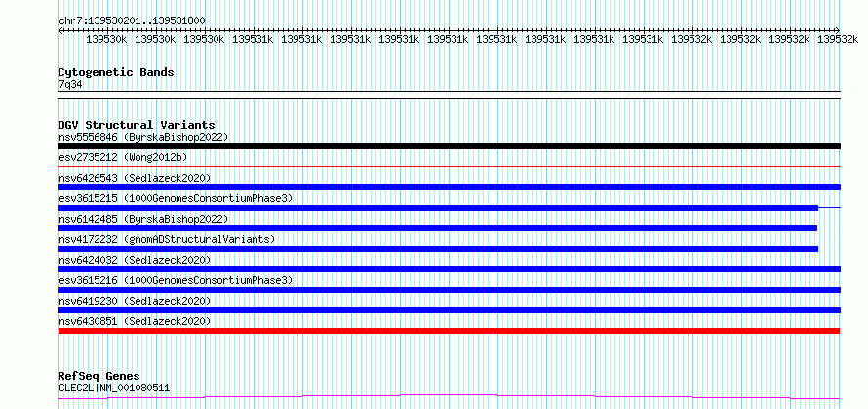Click the nsv6430851 (Sedlazeck2020) variant label
The width and height of the screenshot is (868, 409).
(135, 321)
